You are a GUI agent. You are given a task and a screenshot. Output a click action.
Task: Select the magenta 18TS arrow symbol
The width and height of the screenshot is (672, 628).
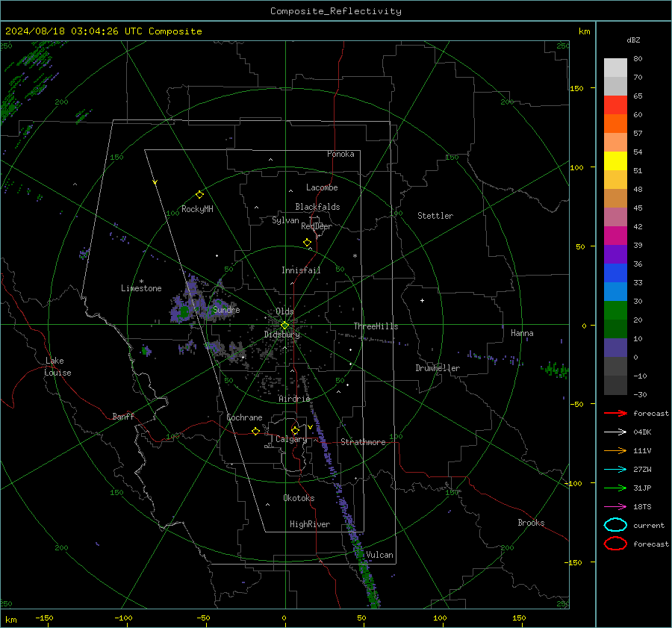click(615, 507)
